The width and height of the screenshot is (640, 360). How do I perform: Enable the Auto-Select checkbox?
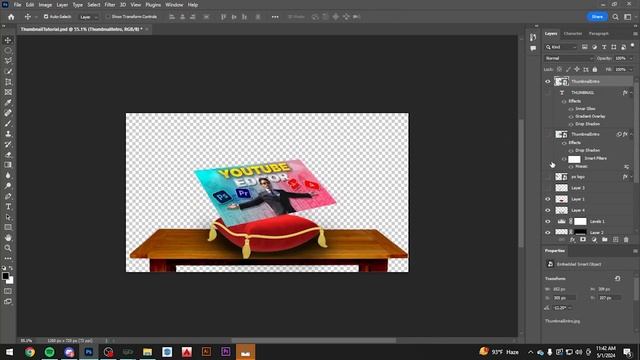[46, 17]
